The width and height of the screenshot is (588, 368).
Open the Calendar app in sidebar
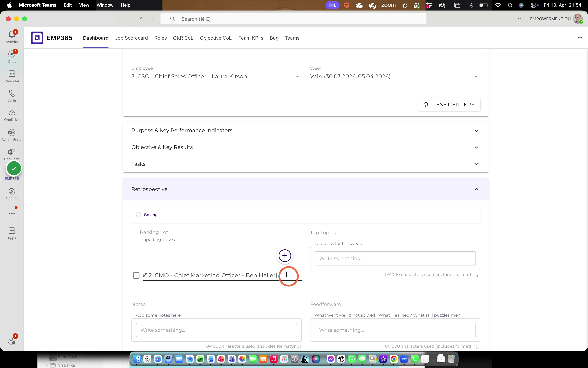(12, 76)
